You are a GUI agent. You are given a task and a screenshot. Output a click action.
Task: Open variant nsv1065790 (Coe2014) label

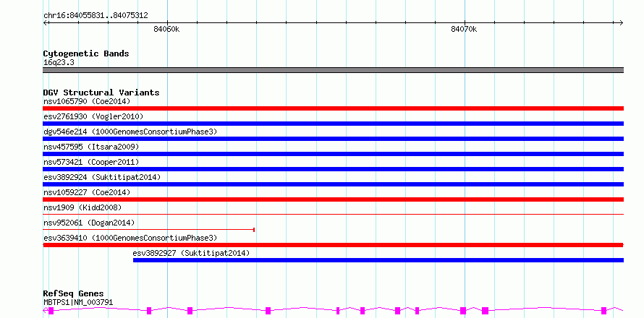(87, 101)
